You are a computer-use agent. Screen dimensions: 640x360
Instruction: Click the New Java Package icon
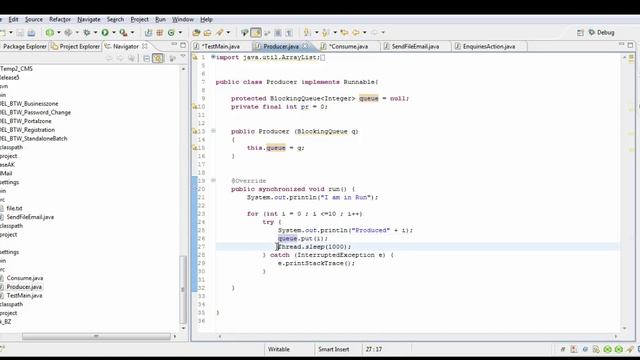(x=160, y=33)
